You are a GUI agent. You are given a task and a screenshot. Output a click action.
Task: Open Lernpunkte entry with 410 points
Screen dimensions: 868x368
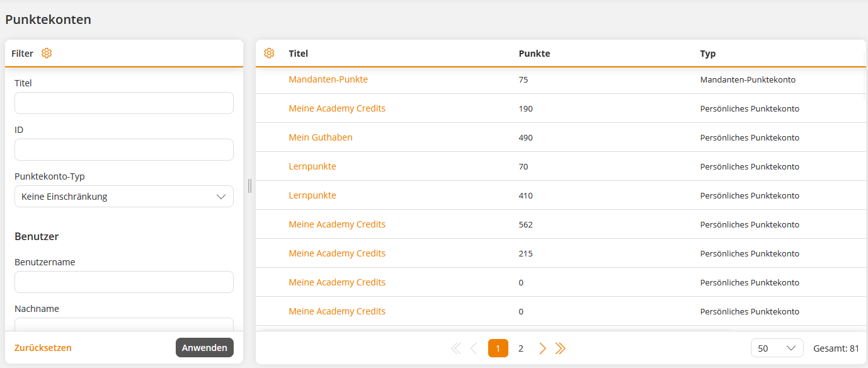coord(312,195)
